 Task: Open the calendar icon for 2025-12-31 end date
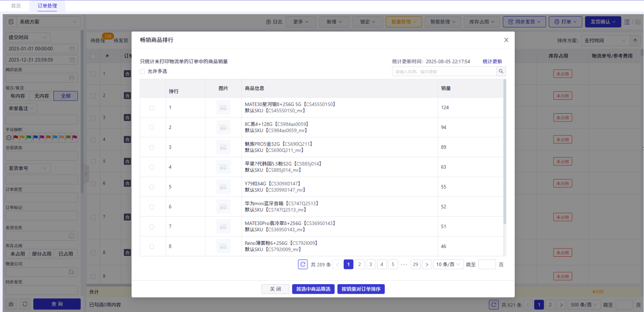(x=72, y=60)
